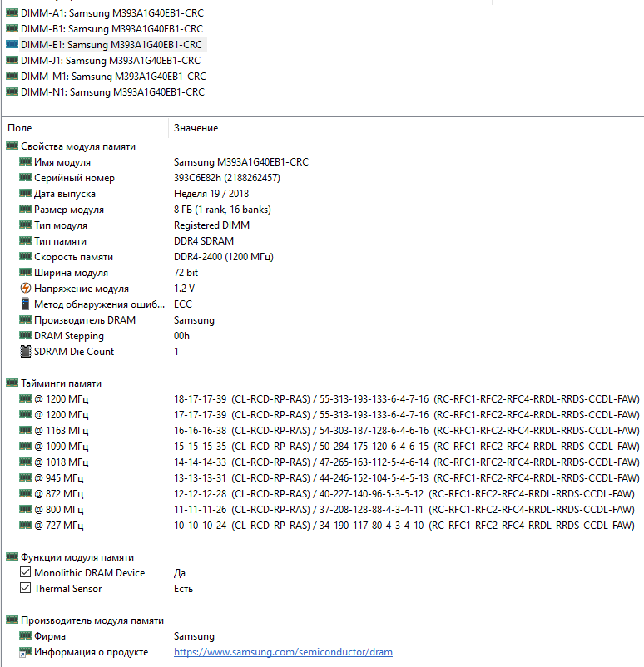
Task: Click the highlighted DIMM-E1 chip icon
Action: click(12, 44)
